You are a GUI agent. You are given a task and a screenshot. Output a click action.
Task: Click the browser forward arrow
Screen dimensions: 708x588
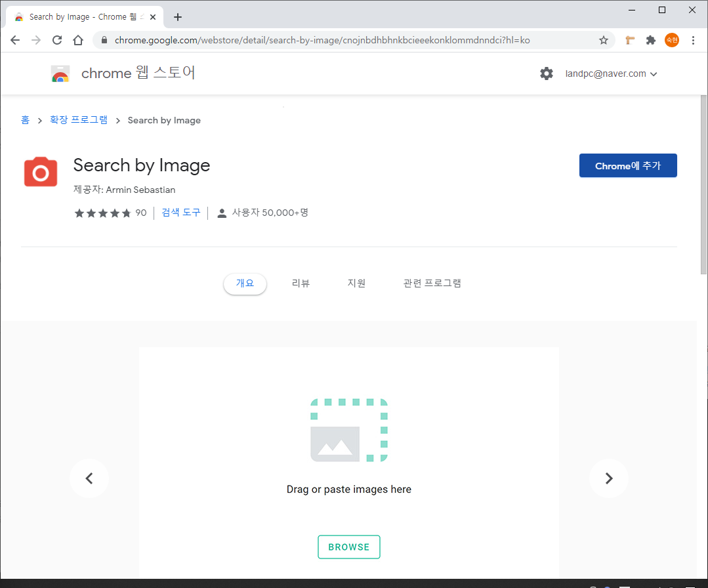[x=36, y=40]
